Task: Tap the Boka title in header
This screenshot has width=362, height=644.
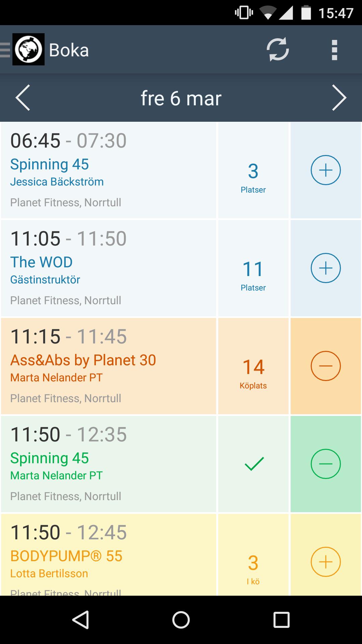Action: (69, 50)
